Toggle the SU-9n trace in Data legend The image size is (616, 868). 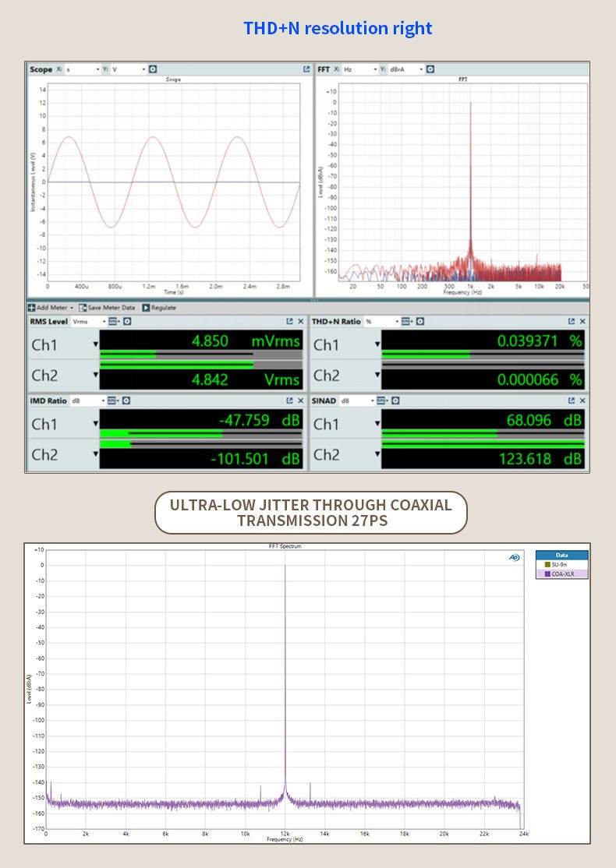(x=561, y=564)
